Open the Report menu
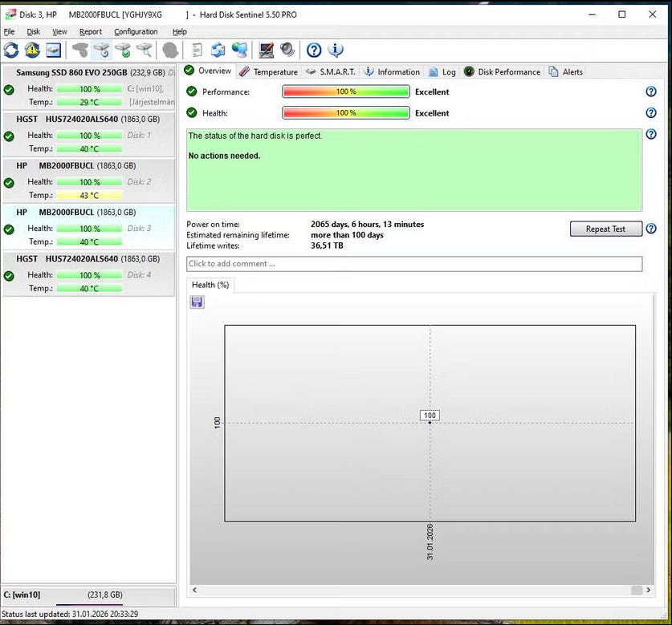The height and width of the screenshot is (625, 672). pos(91,32)
